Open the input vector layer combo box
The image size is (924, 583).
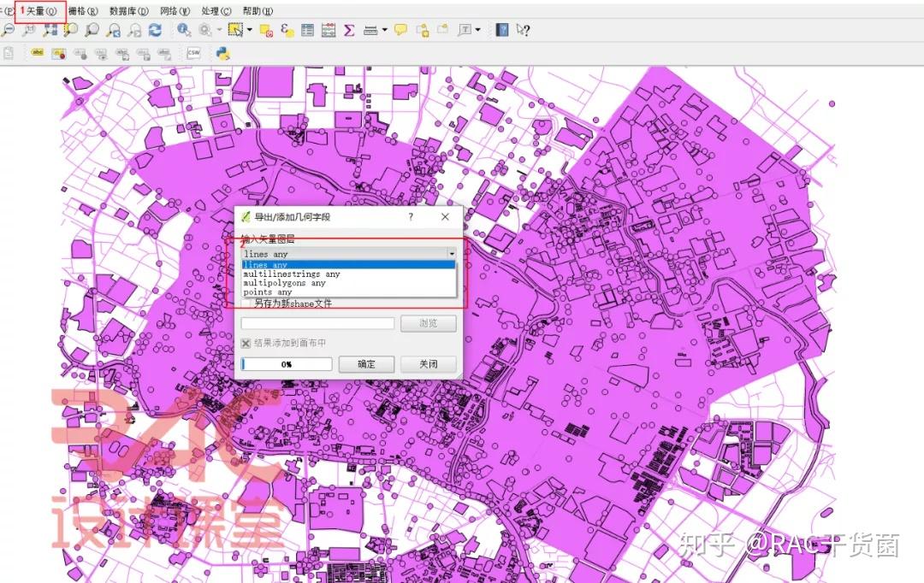pos(349,254)
